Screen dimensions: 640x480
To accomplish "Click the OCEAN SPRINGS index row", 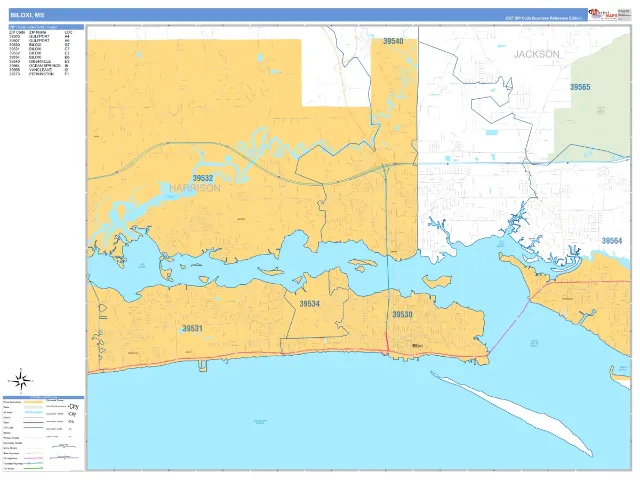I will (x=40, y=66).
